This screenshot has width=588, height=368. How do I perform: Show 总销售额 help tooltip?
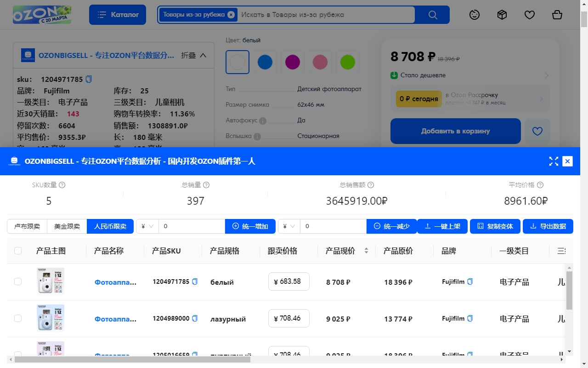click(x=371, y=185)
